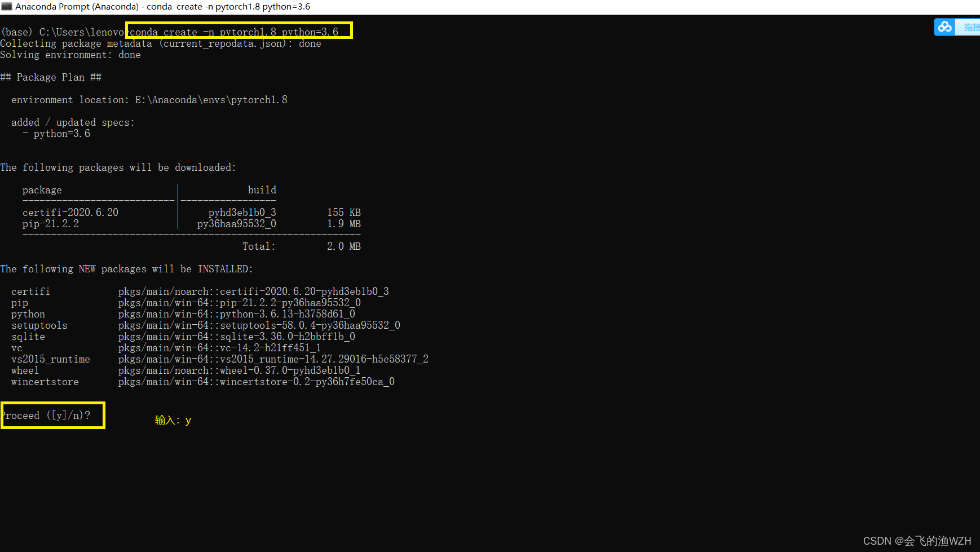Image resolution: width=980 pixels, height=552 pixels.
Task: Click path 'pkgs/main/win-64::wincertstore-0.2-py36h7fe50ca_0'
Action: [x=257, y=382]
